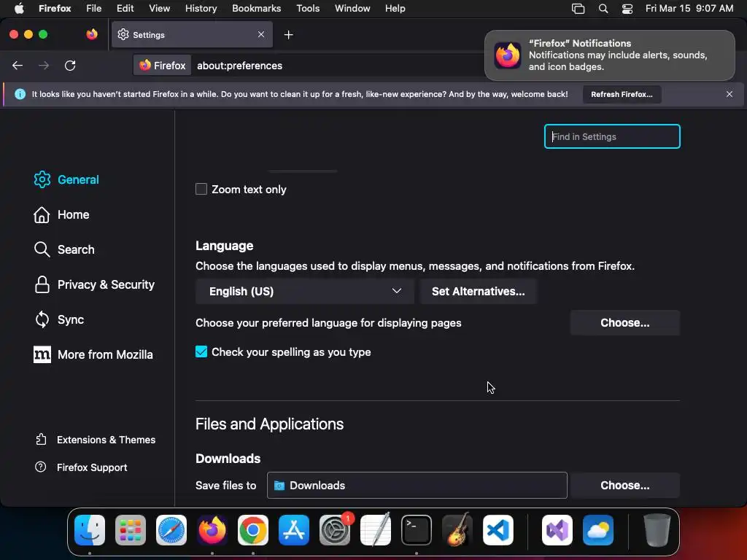Open the Window menu
747x560 pixels.
(x=352, y=9)
